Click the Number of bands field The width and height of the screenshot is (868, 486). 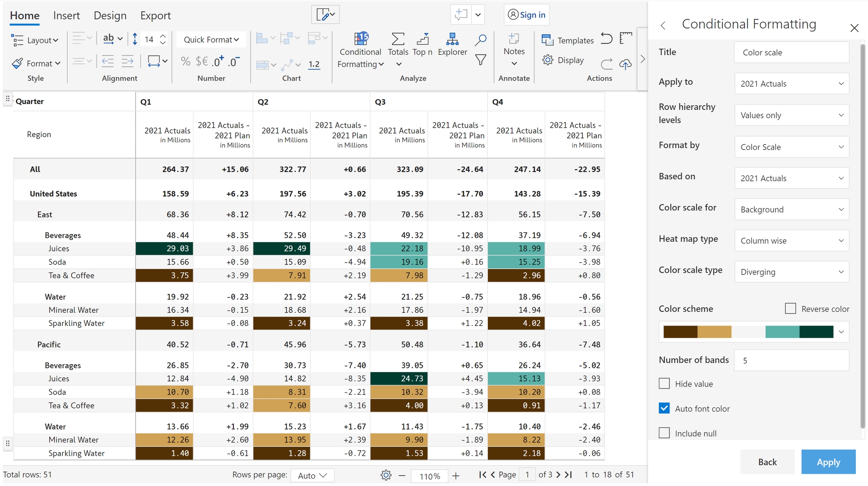[792, 361]
